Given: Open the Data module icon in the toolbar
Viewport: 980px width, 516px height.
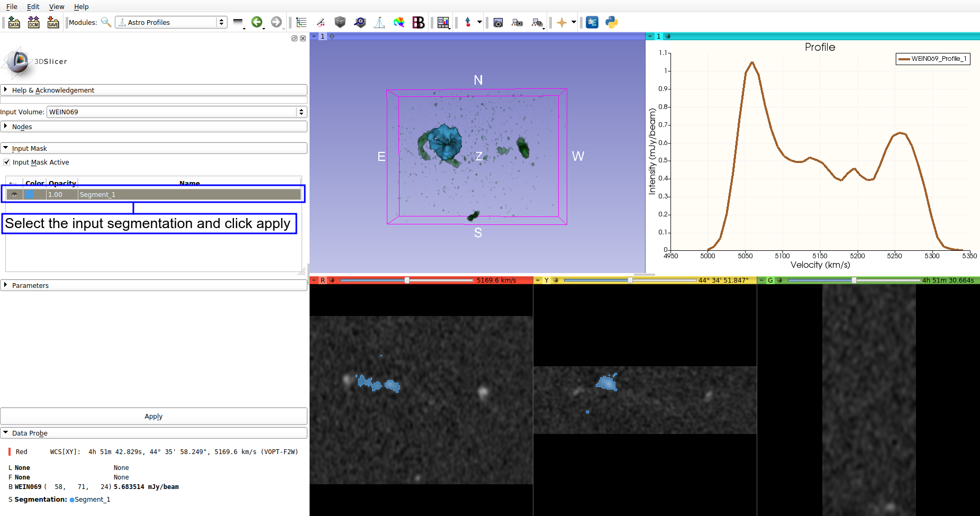Looking at the screenshot, I should (302, 22).
